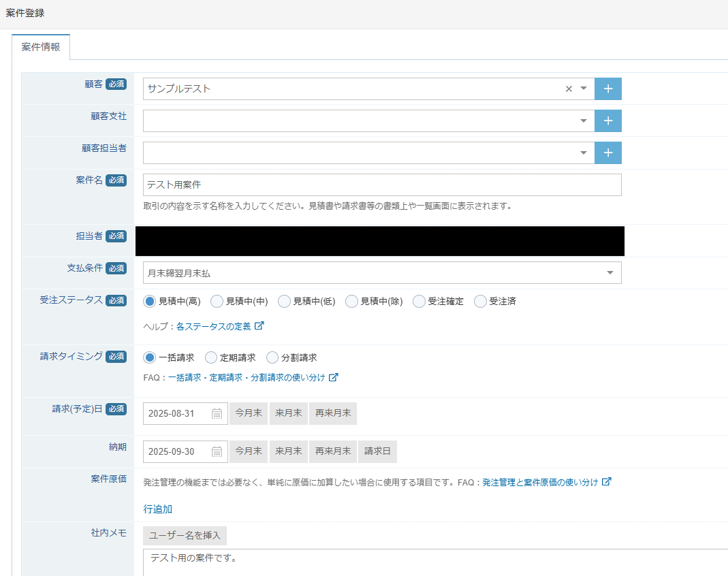Click the plus icon beside 顧客担当者 field
The height and width of the screenshot is (576, 728).
pos(608,153)
